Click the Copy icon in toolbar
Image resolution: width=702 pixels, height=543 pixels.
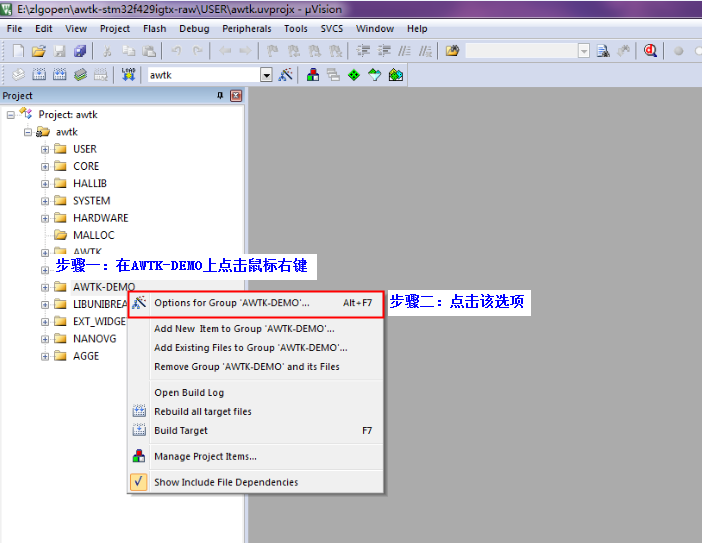point(128,51)
